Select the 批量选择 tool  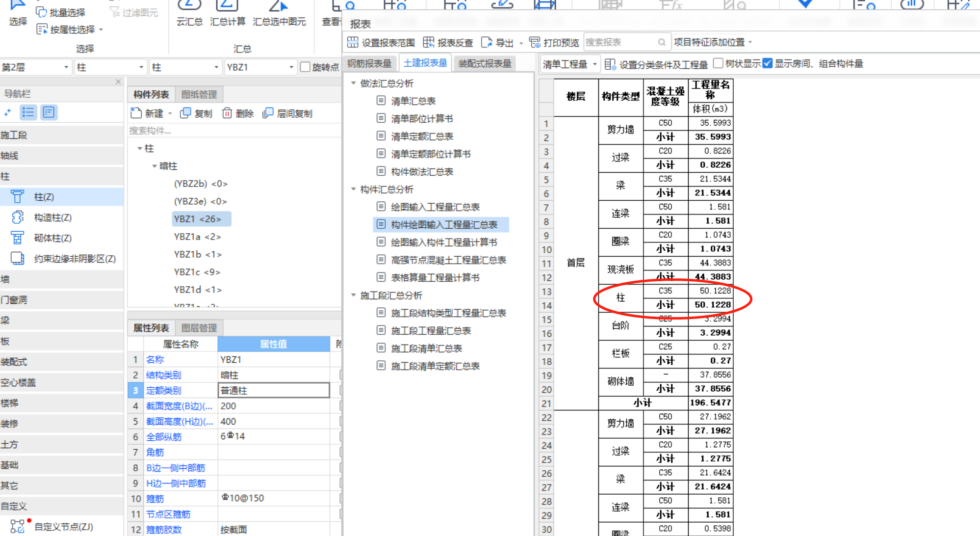(60, 12)
